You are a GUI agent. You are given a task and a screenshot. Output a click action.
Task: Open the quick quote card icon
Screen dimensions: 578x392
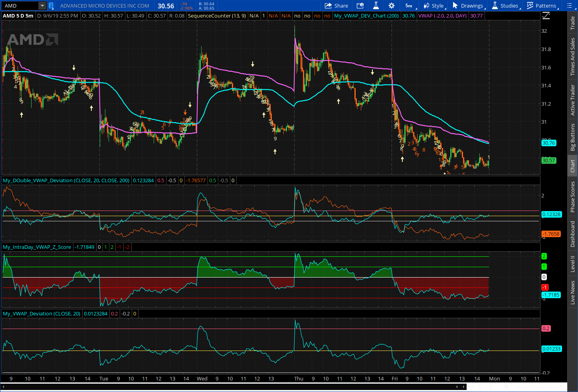360,6
